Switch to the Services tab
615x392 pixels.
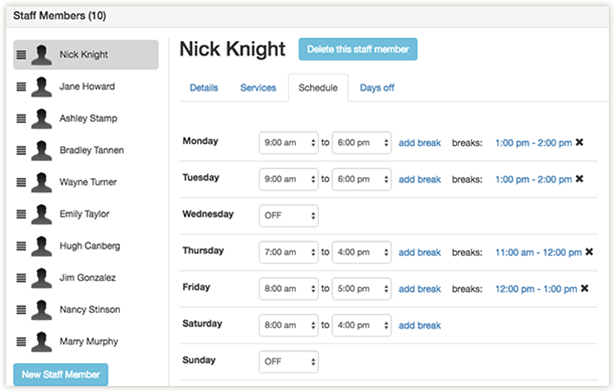tap(258, 88)
